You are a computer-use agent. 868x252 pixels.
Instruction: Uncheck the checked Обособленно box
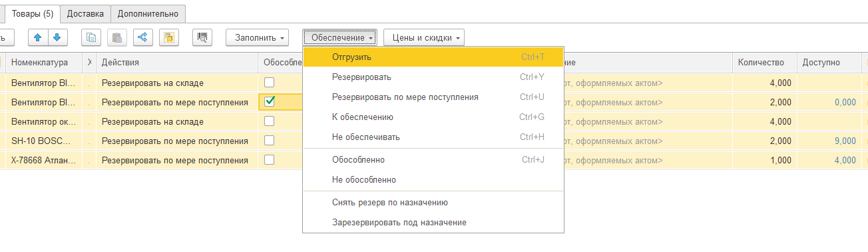(x=270, y=102)
